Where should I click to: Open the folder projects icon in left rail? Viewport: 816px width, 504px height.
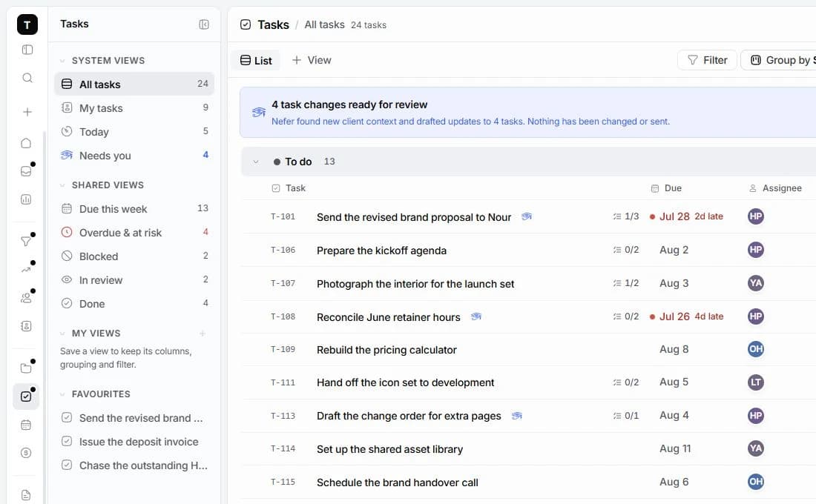[26, 368]
